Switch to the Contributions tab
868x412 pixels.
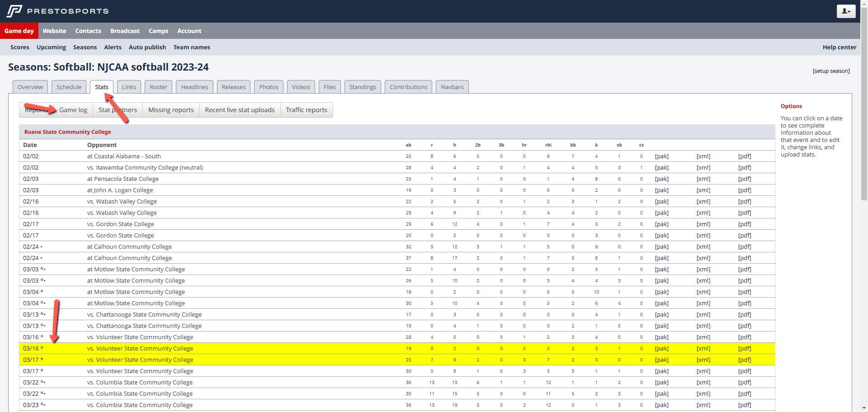409,87
